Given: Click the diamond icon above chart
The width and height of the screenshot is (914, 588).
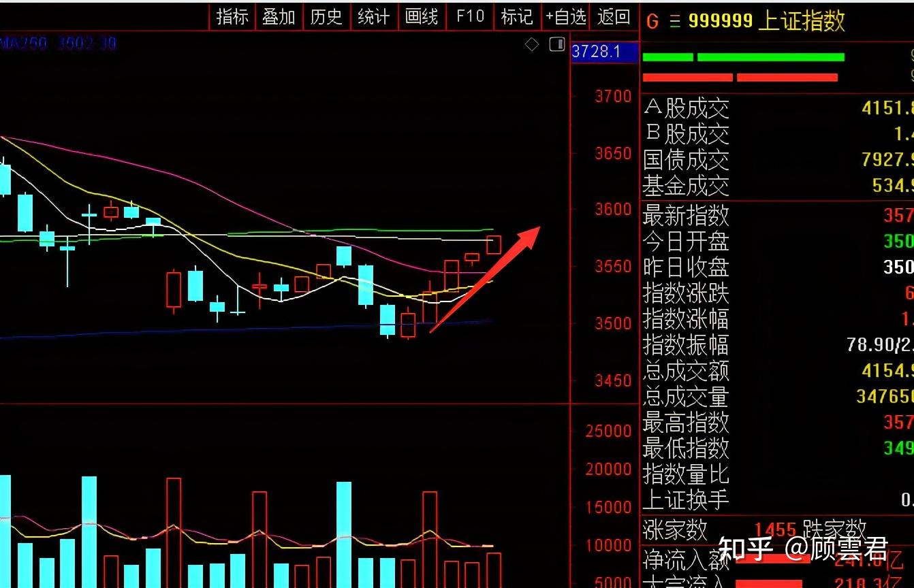Looking at the screenshot, I should (532, 44).
